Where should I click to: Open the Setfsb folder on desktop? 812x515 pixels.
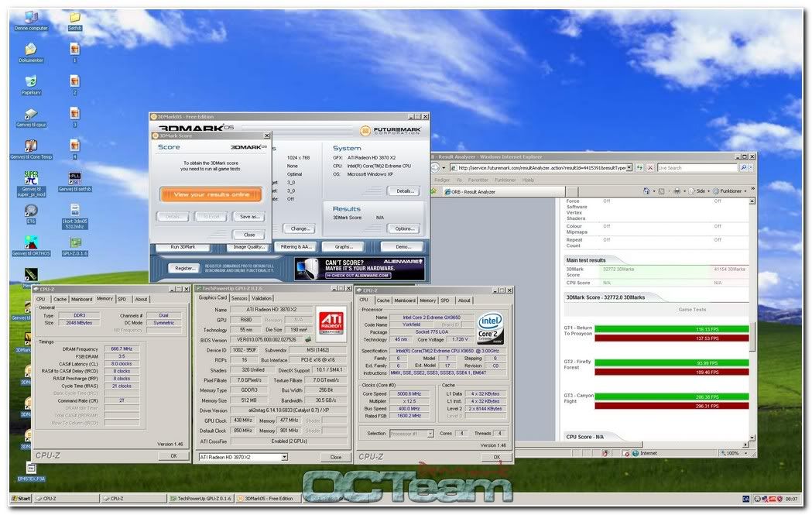[x=74, y=20]
